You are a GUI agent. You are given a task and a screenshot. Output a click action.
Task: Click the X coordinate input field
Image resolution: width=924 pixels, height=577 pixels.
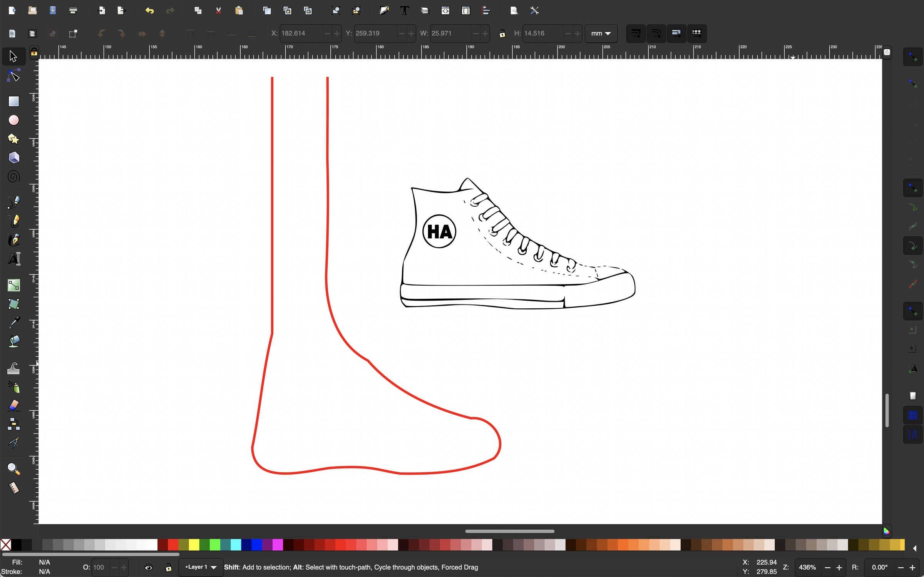301,33
